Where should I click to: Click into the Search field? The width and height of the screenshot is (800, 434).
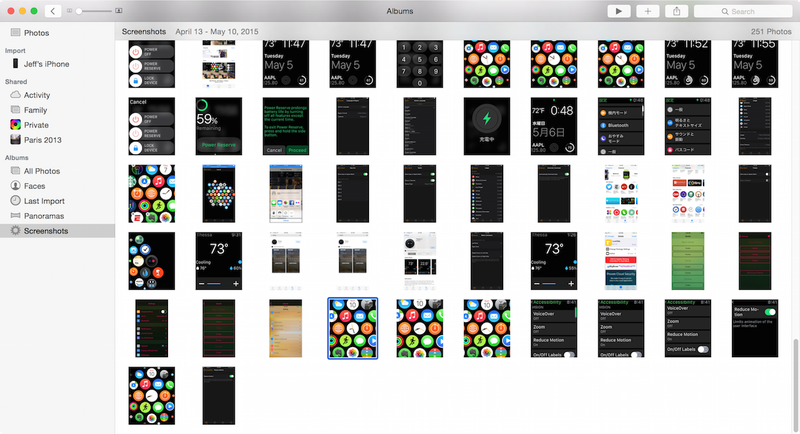pos(743,11)
